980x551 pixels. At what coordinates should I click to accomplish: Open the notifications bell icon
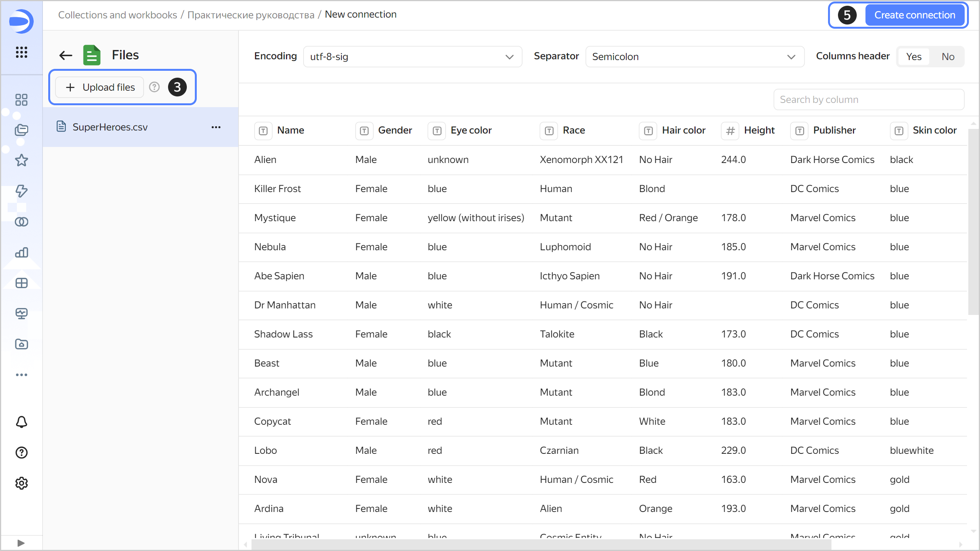click(21, 422)
